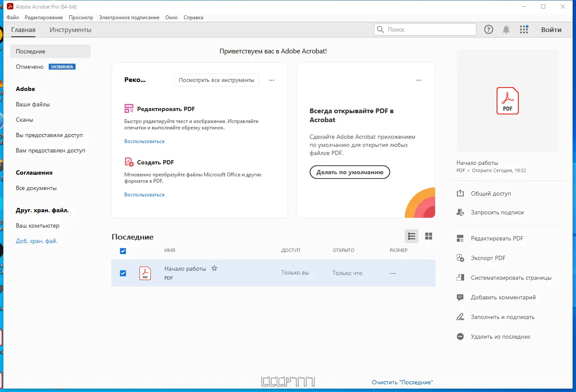Click the 'Войти' sign-in button

551,30
